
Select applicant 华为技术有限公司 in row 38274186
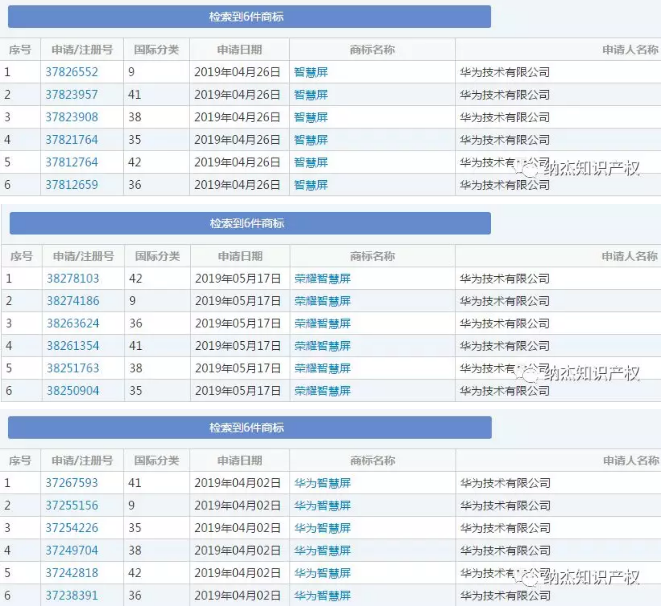click(x=505, y=301)
